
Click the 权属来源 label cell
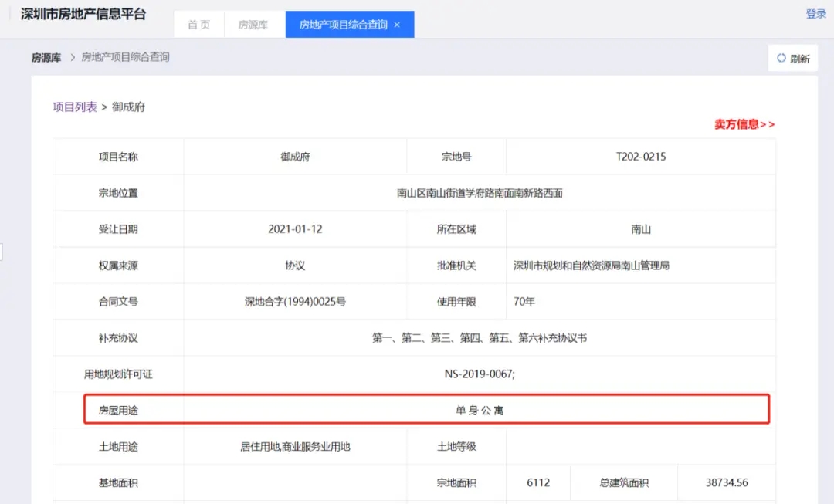(x=118, y=266)
